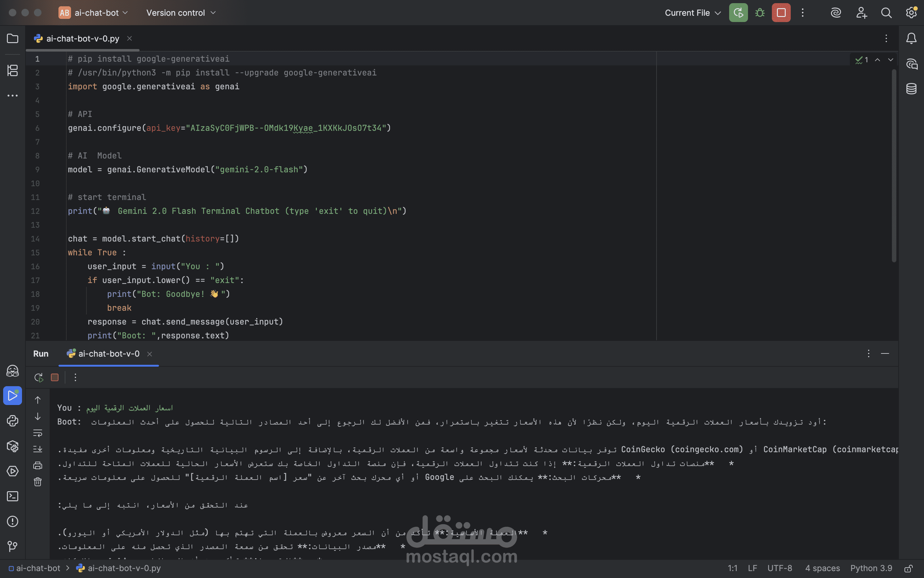Toggle soft-wrap in the console
The image size is (924, 578).
click(x=37, y=433)
